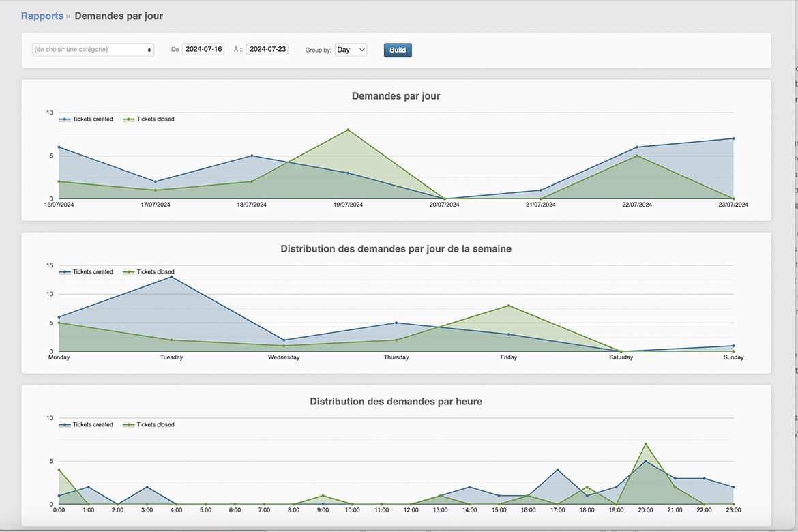798x532 pixels.
Task: Click the start date field 2024-07-16
Action: (x=203, y=50)
